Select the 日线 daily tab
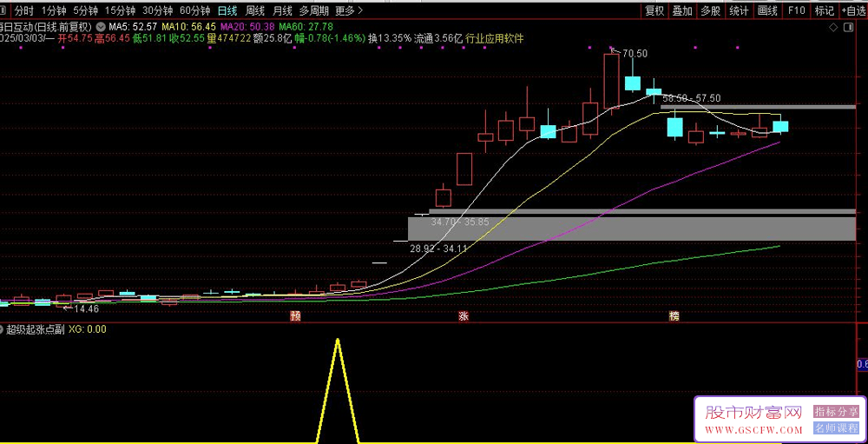The height and width of the screenshot is (444, 868). tap(227, 10)
